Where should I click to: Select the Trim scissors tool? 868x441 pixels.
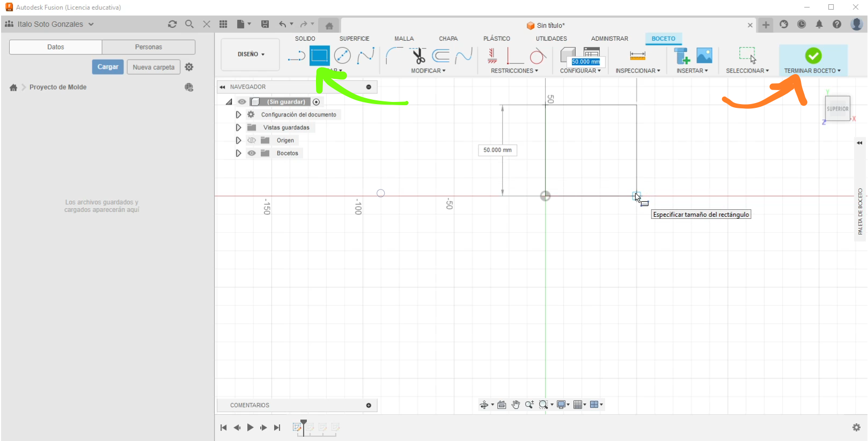point(418,55)
